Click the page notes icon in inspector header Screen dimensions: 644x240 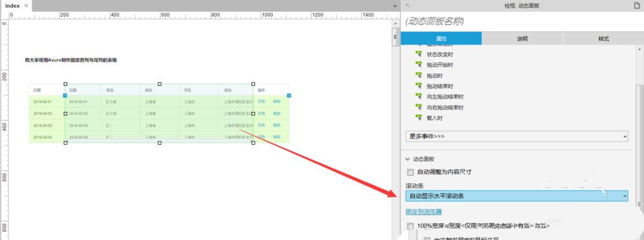pos(637,5)
